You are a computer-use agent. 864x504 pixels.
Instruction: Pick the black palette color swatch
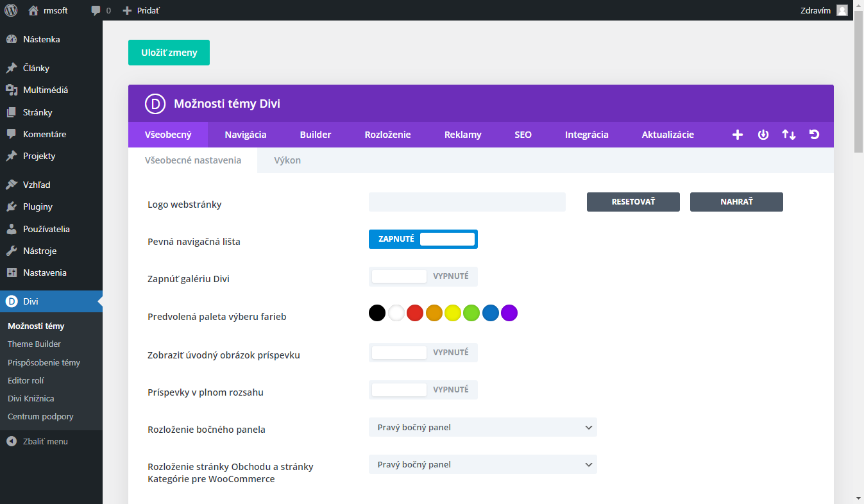(x=377, y=313)
